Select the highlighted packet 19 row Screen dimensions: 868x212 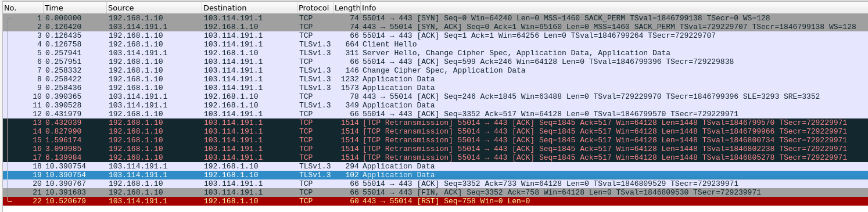(x=434, y=175)
